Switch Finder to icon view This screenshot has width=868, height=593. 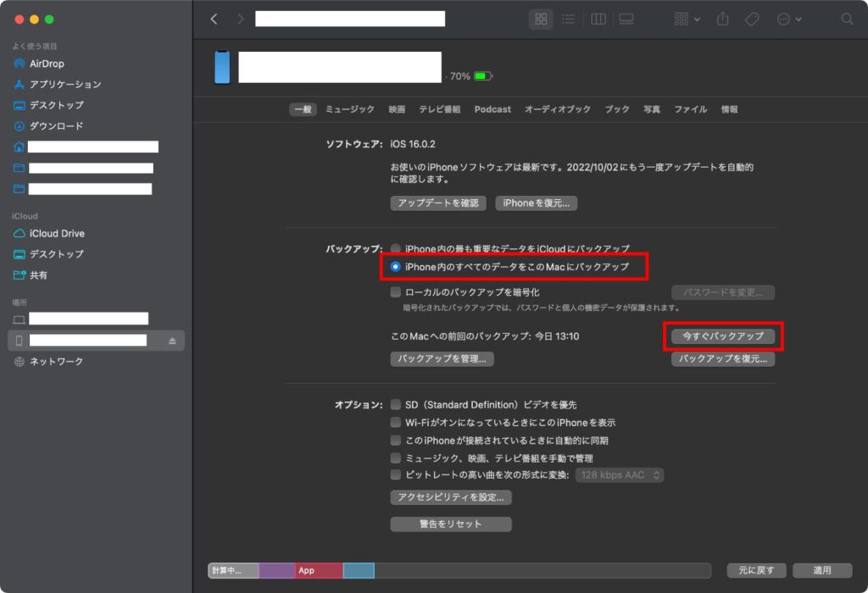tap(541, 19)
